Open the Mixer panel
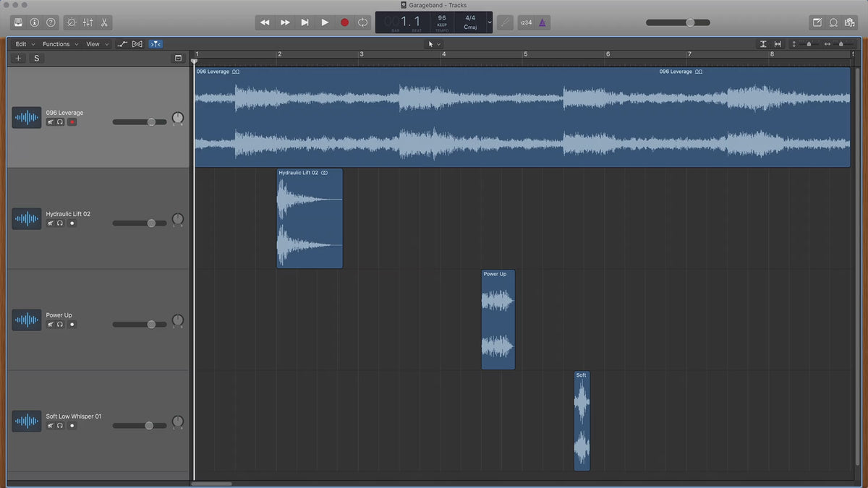 point(88,22)
